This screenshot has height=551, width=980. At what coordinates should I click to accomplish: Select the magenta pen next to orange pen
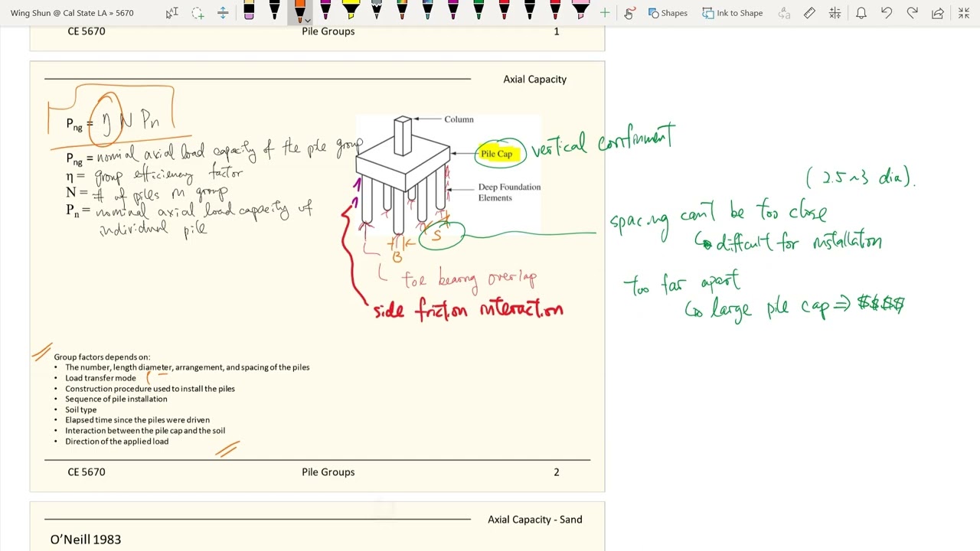325,11
